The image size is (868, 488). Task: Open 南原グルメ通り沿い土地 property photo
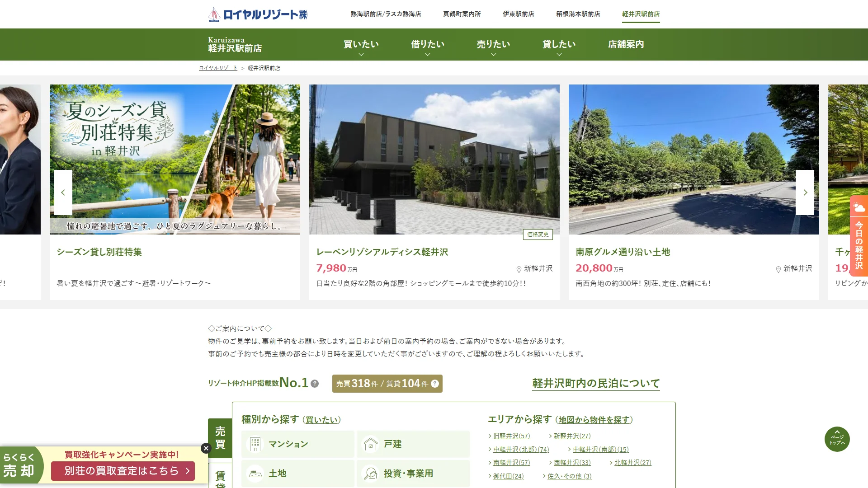pyautogui.click(x=694, y=160)
